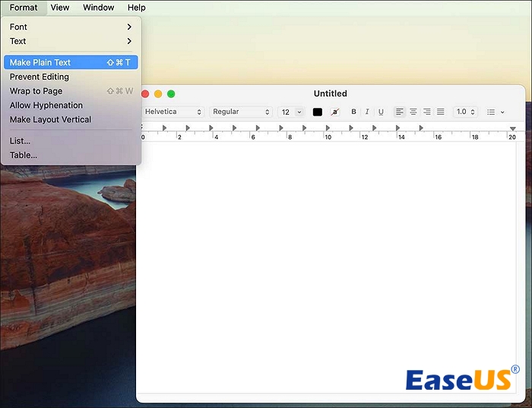
Task: Open list bullets and numbering menu
Action: (495, 112)
